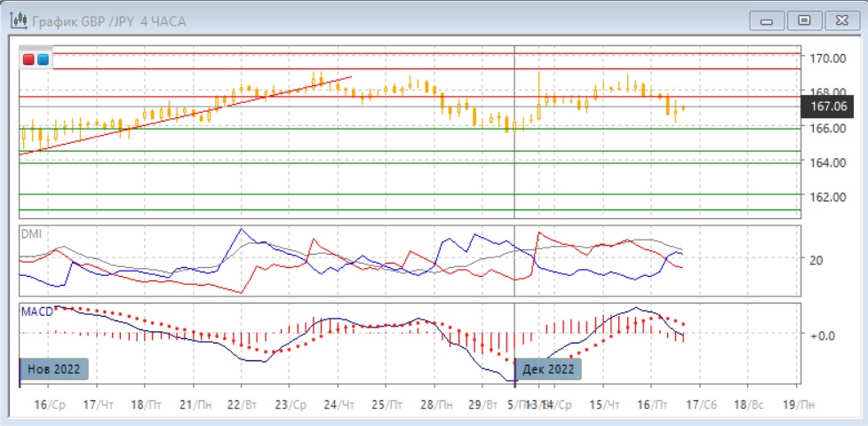Click the 162.00 price level on axis
This screenshot has height=426, width=868.
825,196
